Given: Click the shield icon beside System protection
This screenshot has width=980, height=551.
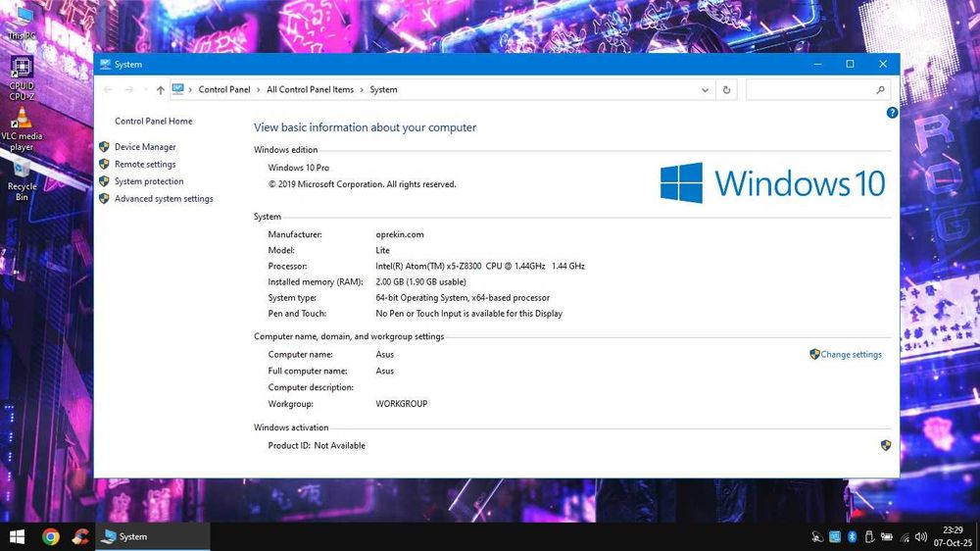Looking at the screenshot, I should pos(105,181).
